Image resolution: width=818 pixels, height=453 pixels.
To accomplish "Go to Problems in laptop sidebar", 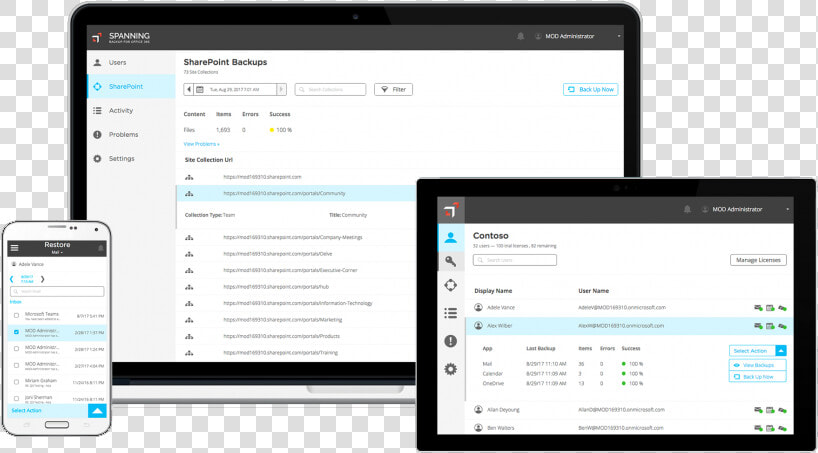I will click(131, 134).
